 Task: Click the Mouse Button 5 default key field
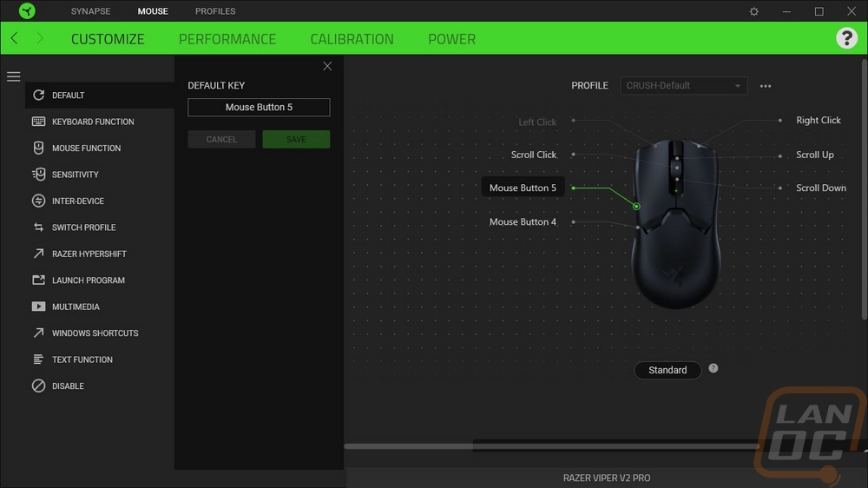259,108
